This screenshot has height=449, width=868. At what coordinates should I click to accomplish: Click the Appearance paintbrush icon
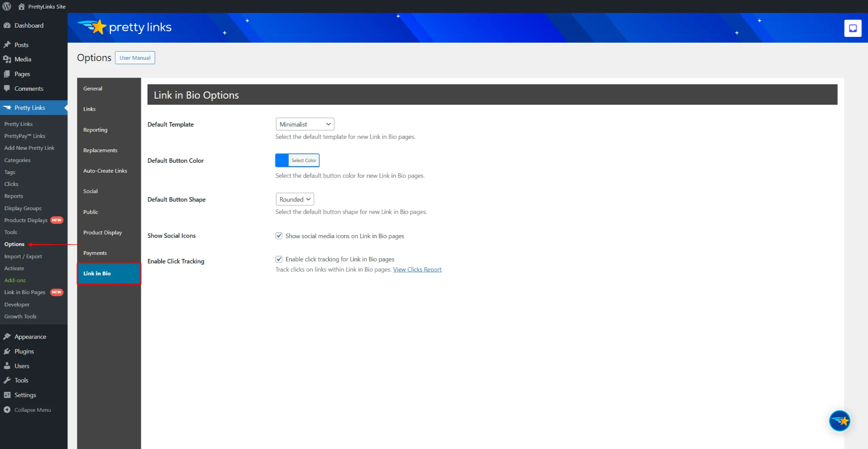coord(7,336)
